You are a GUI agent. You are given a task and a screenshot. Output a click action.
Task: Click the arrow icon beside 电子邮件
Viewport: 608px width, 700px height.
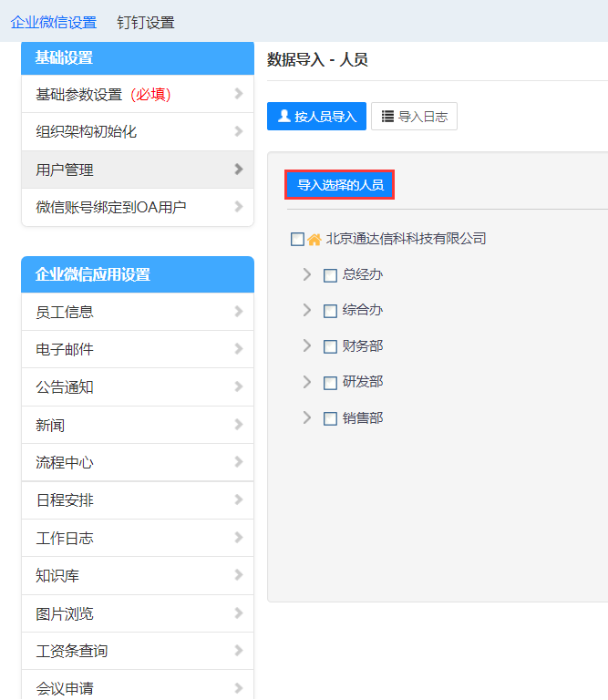coord(239,349)
